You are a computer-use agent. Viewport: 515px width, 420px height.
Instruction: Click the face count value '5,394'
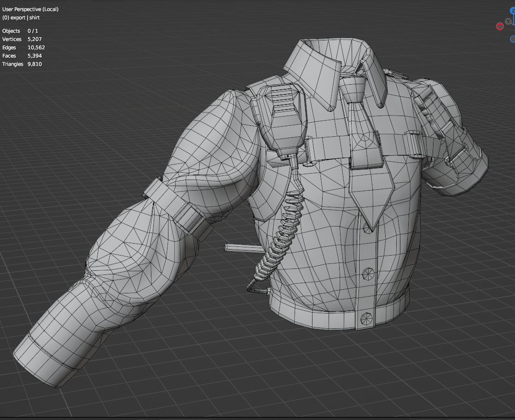(35, 56)
